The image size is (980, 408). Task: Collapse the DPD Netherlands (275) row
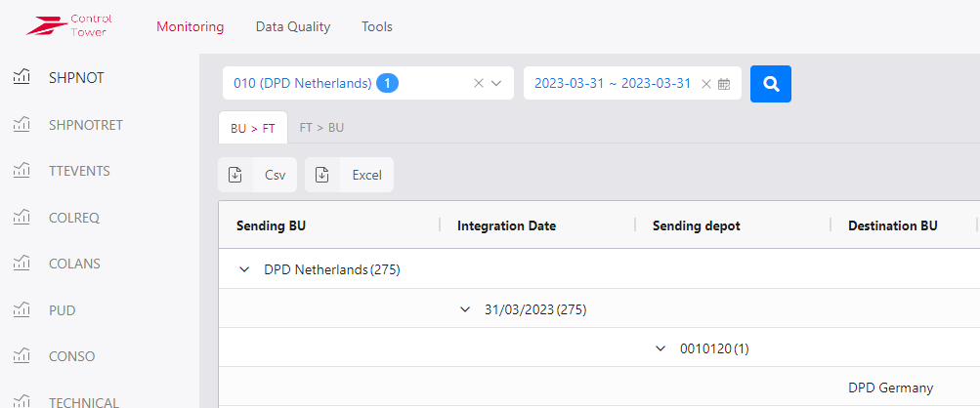(245, 270)
